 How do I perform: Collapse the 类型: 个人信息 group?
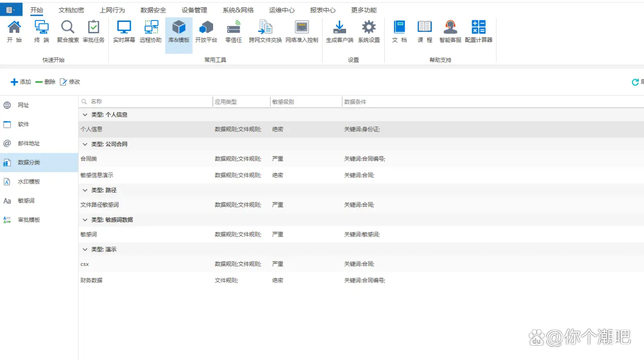pos(85,115)
